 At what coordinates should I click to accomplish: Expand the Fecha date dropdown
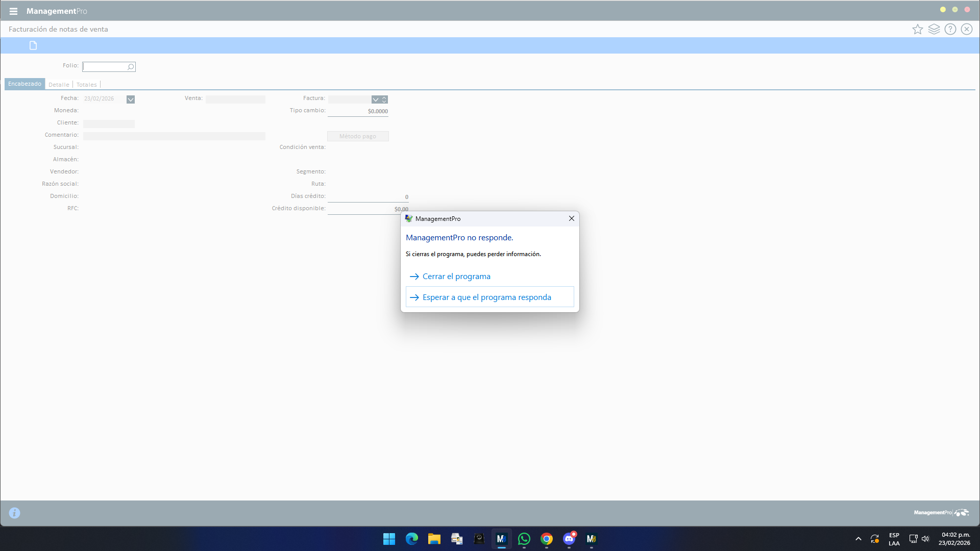point(131,99)
